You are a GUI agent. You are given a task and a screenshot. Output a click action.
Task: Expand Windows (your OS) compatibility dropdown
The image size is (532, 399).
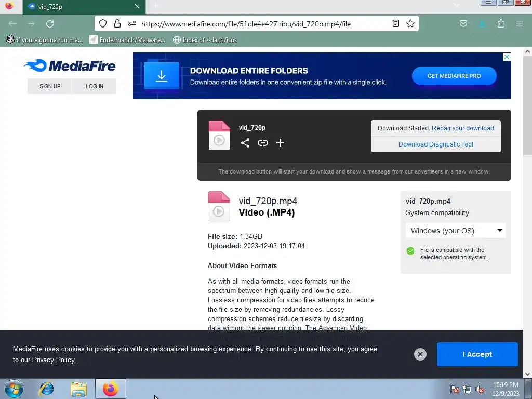[456, 231]
